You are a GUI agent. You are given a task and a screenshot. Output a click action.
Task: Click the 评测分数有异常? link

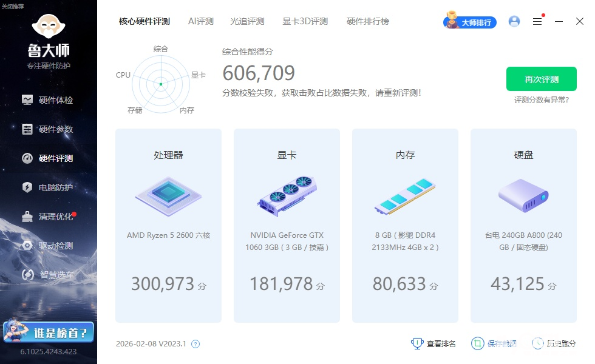542,99
